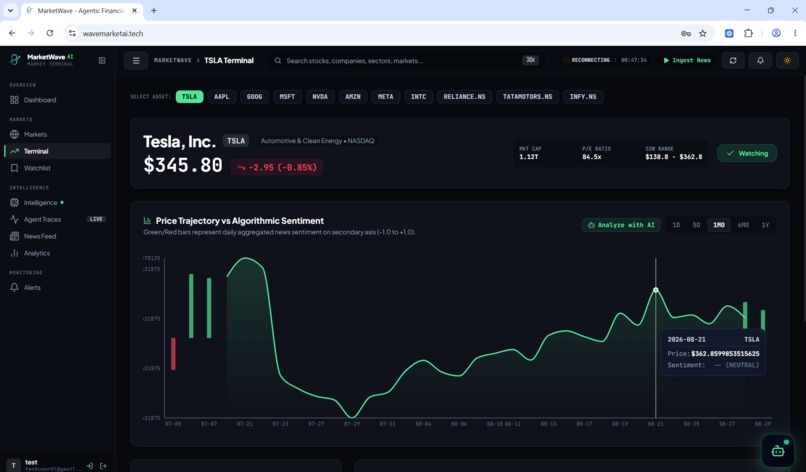Switch chart range to 6MO
Viewport: 806px width, 472px height.
click(x=743, y=225)
